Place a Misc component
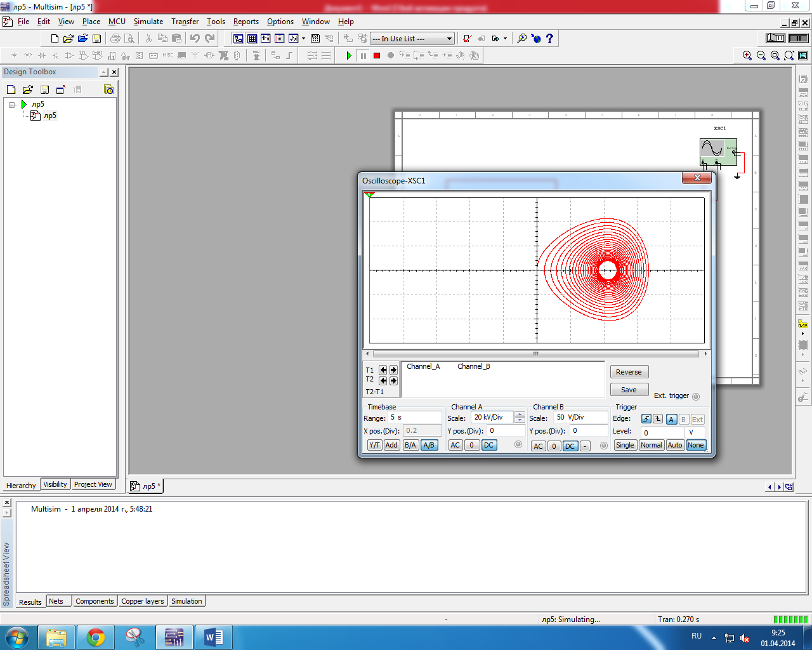Screen dimensions: 812x650 [x=167, y=56]
